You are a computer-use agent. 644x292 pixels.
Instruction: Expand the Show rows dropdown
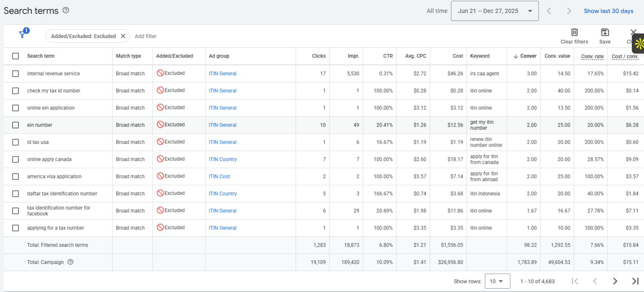[x=497, y=281]
